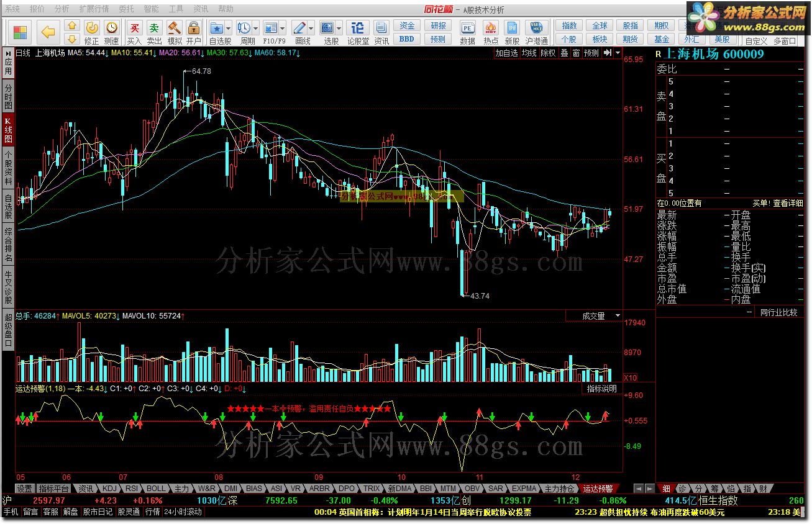Image resolution: width=812 pixels, height=524 pixels.
Task: Open the 系统 menu
Action: [x=12, y=9]
